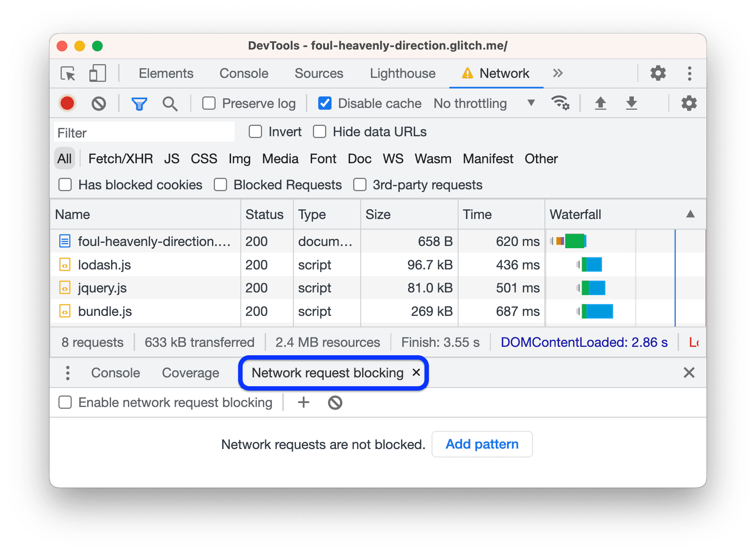The width and height of the screenshot is (756, 553).
Task: Clear the network log
Action: tap(99, 104)
